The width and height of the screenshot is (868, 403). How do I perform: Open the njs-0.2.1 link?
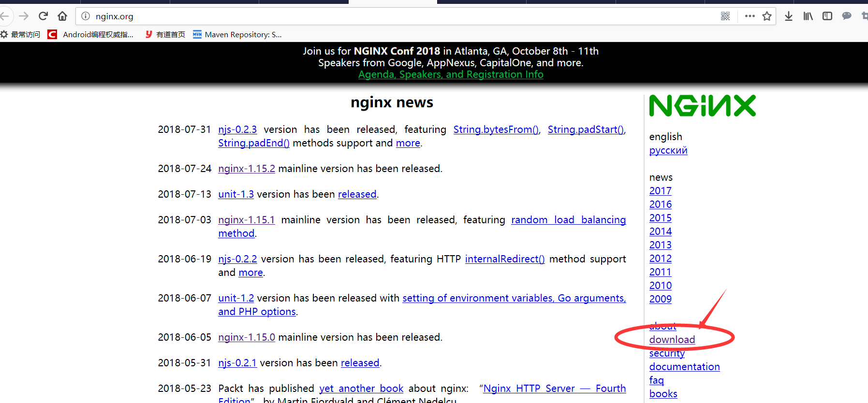[237, 363]
